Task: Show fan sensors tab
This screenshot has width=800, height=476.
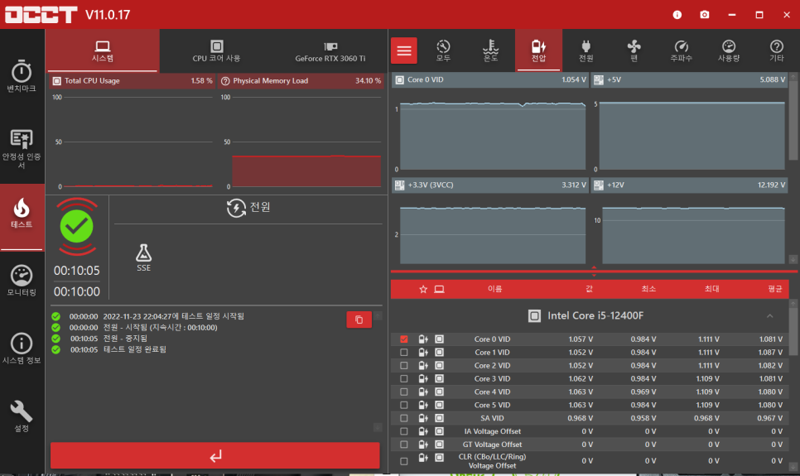Action: click(634, 51)
